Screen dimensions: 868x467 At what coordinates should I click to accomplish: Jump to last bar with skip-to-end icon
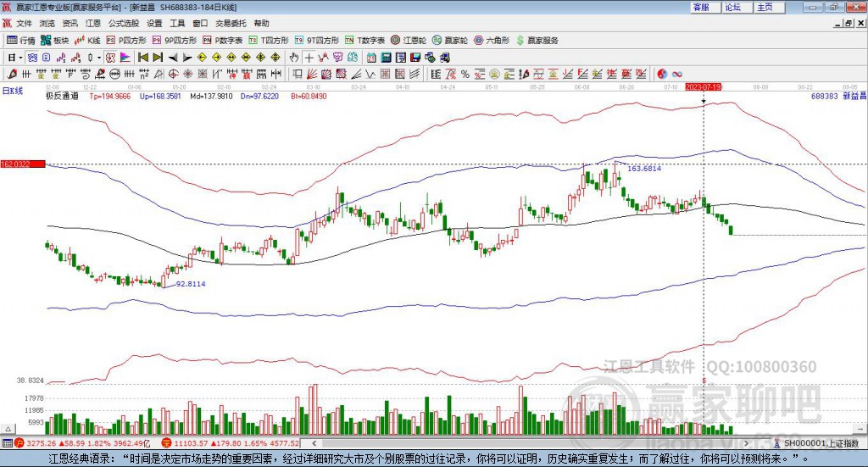158,58
